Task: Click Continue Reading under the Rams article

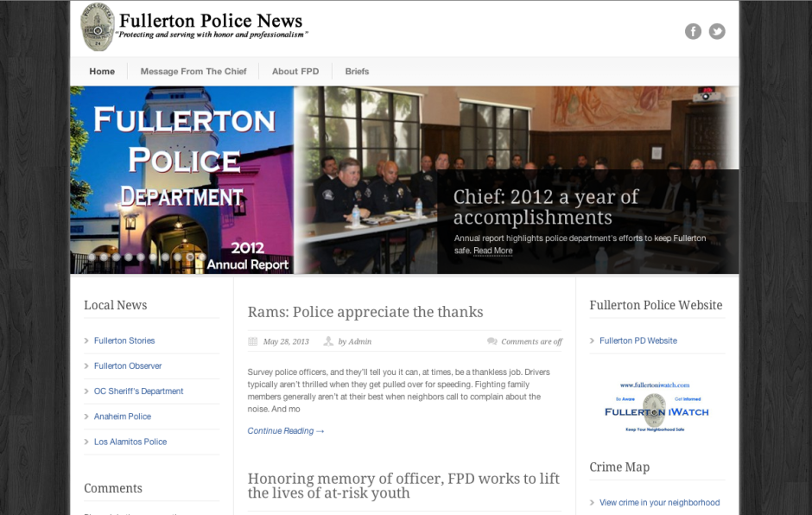Action: (285, 431)
